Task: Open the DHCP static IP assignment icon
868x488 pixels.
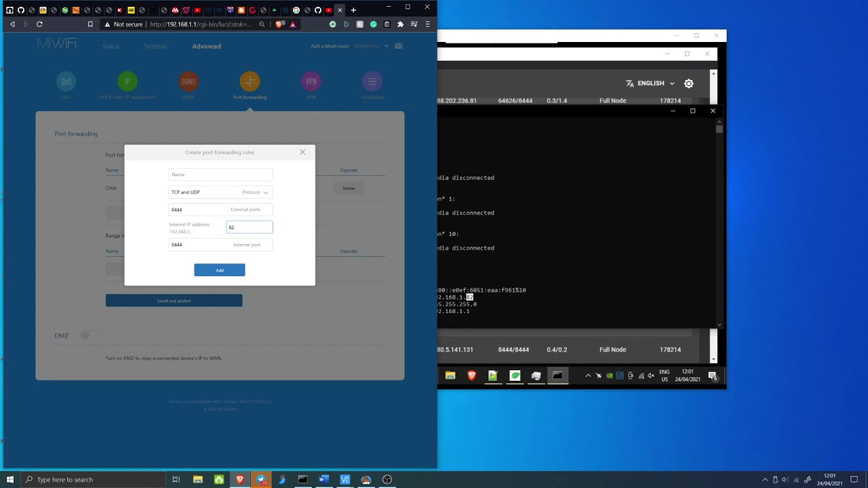Action: pos(127,81)
